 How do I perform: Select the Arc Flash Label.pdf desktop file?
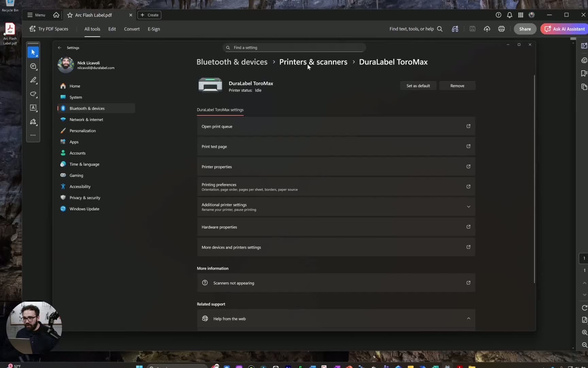click(10, 34)
